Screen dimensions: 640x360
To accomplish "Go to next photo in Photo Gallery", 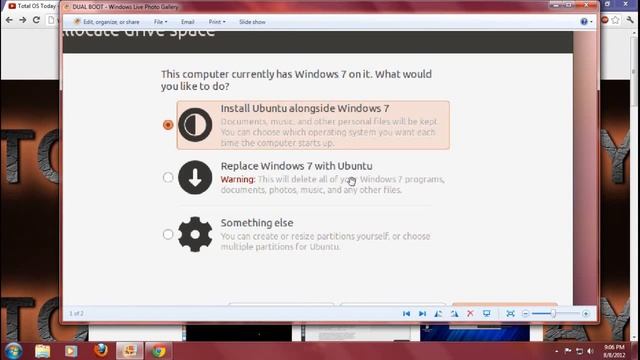I will (x=422, y=313).
